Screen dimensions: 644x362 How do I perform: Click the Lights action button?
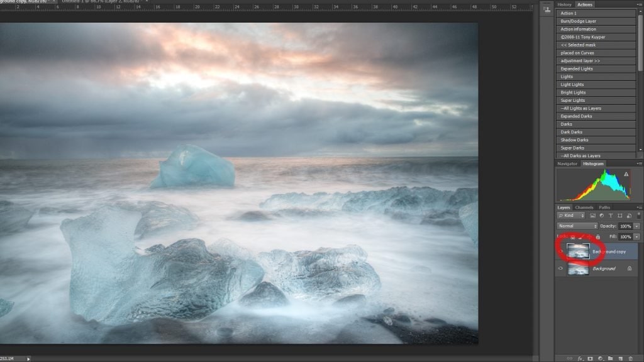596,77
